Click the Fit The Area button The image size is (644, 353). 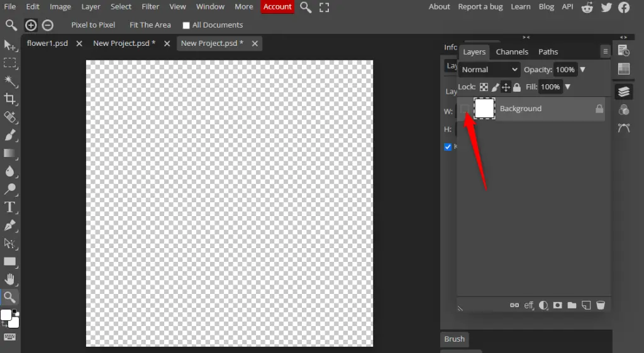(150, 25)
